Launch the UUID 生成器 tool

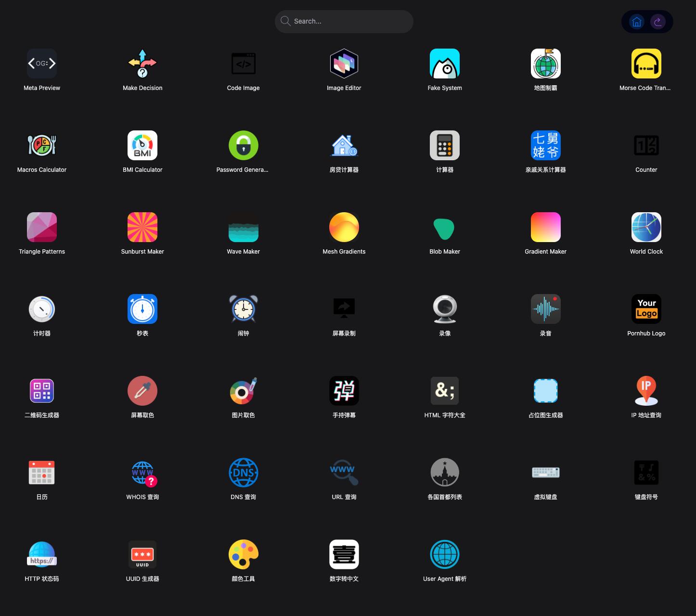(142, 555)
